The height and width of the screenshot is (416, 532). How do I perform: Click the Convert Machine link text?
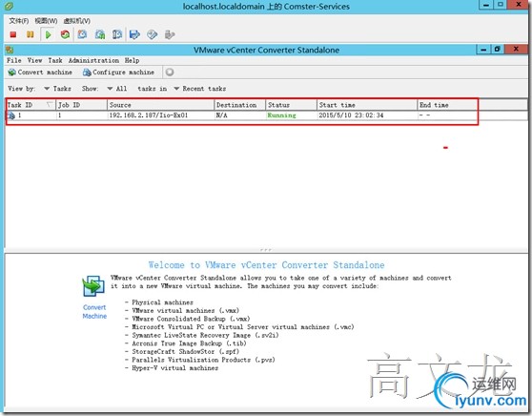point(94,312)
